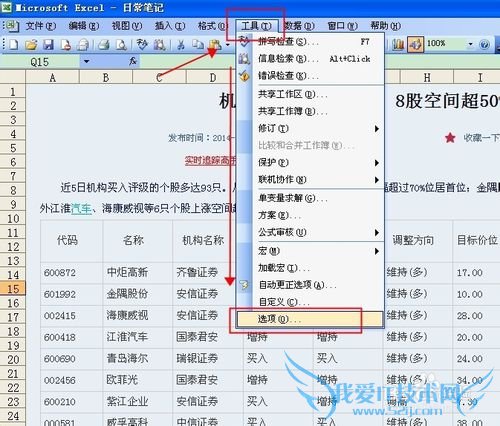Image resolution: width=500 pixels, height=426 pixels.
Task: Click the 目标价位 column heading cell
Action: 477,240
